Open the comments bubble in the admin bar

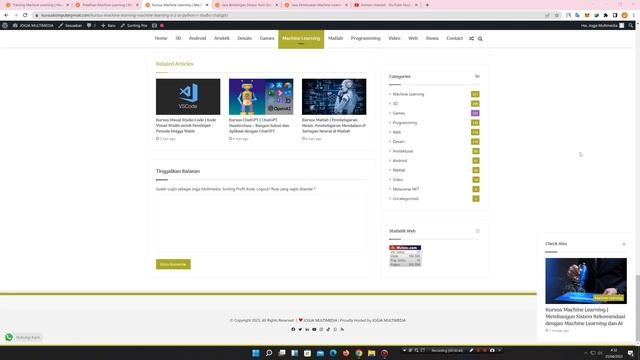pyautogui.click(x=91, y=25)
